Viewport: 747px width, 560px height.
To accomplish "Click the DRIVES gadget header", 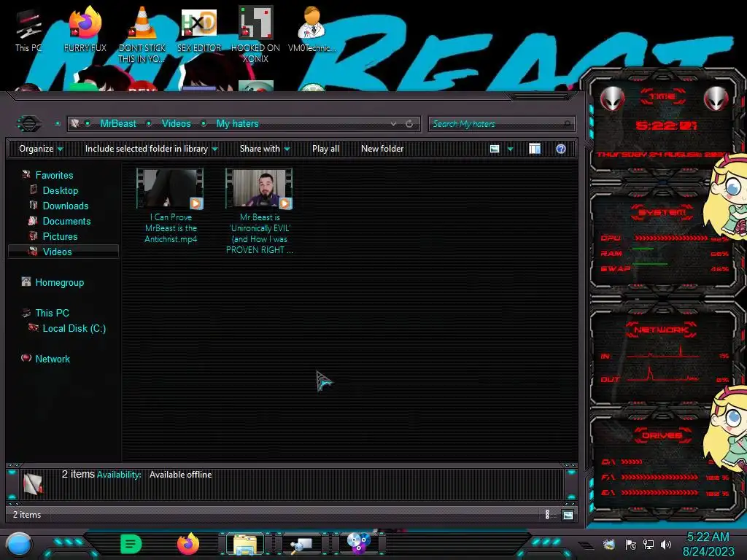I will [662, 435].
